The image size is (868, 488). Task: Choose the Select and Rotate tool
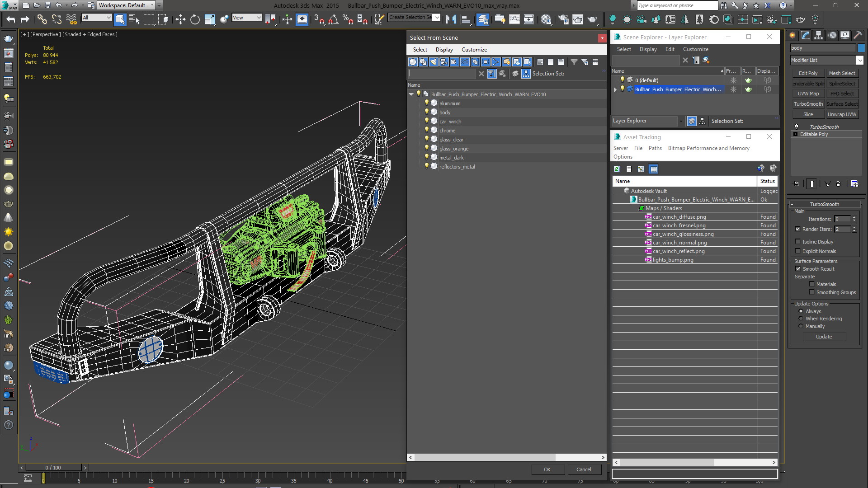[195, 19]
